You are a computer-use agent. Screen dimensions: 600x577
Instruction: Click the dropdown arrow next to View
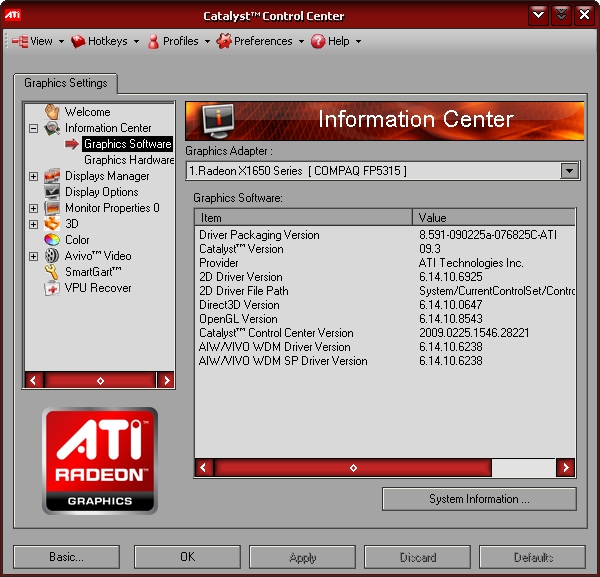[61, 42]
